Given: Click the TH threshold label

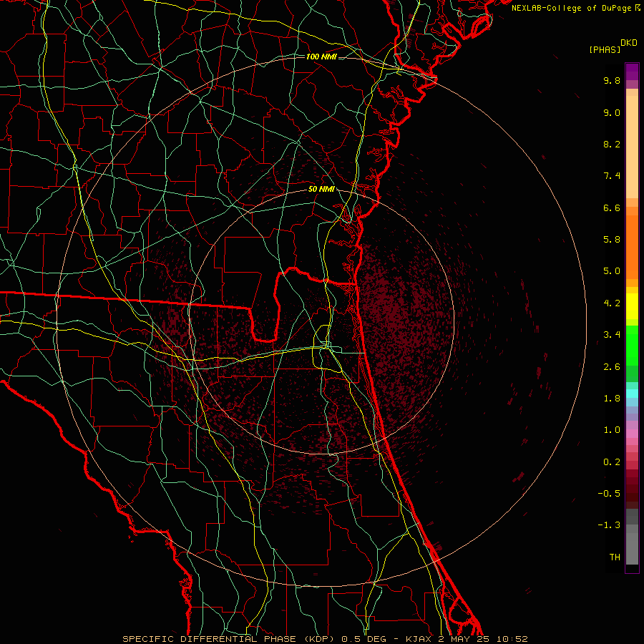Looking at the screenshot, I should click(x=615, y=557).
